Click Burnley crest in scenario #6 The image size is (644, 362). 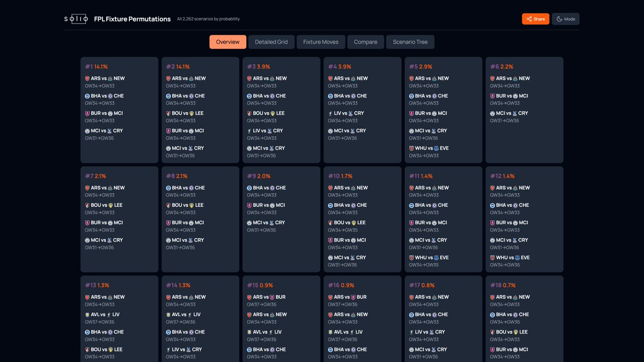click(493, 96)
